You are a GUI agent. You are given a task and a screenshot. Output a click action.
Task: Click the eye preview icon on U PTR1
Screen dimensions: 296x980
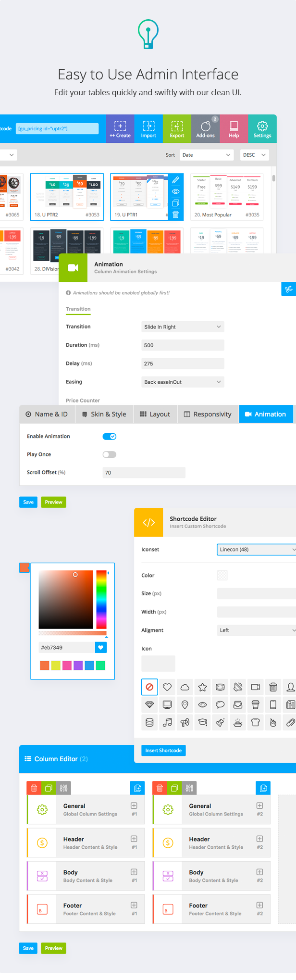176,191
